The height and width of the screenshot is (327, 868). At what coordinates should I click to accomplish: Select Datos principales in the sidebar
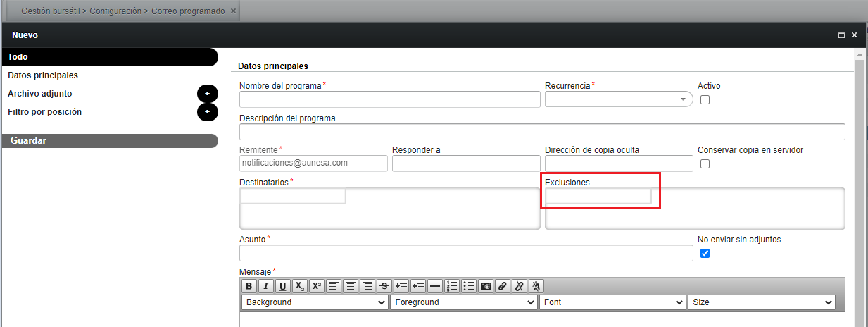[43, 75]
